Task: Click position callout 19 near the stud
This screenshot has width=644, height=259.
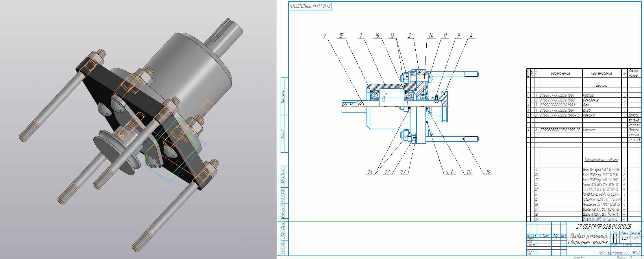Action: [488, 172]
